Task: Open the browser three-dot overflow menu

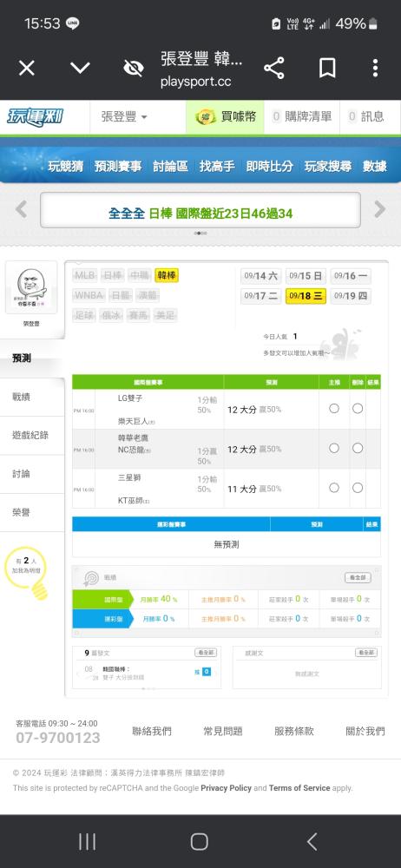Action: click(376, 68)
